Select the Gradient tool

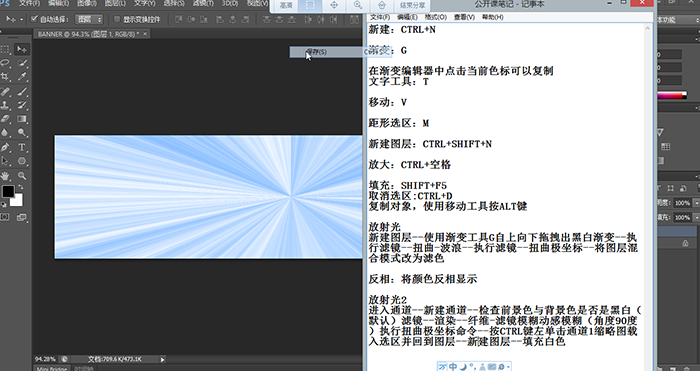pyautogui.click(x=21, y=119)
